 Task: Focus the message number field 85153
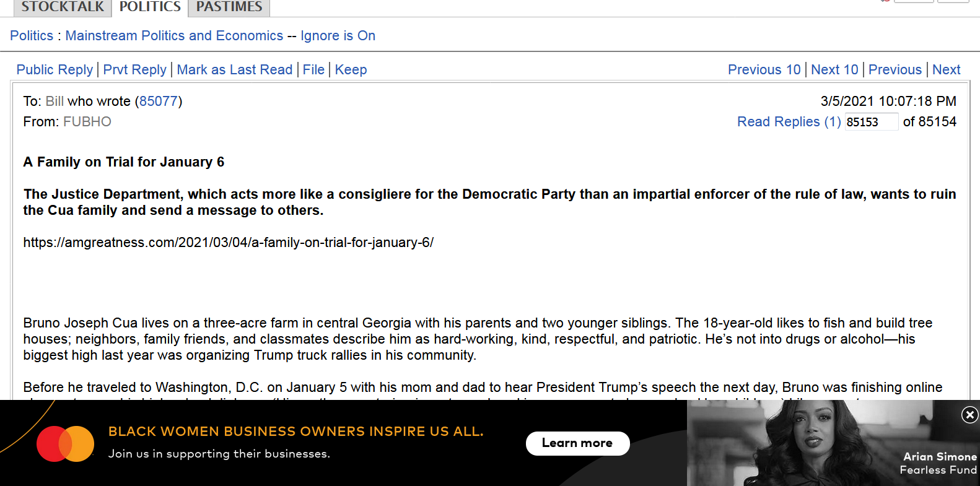pyautogui.click(x=871, y=122)
